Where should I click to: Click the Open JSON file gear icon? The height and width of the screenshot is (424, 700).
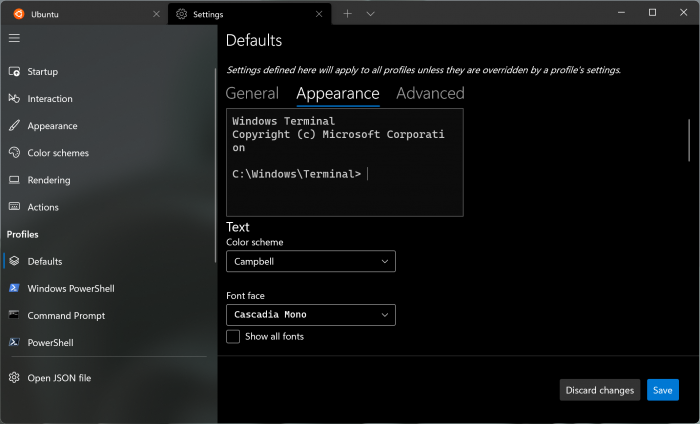pyautogui.click(x=14, y=378)
